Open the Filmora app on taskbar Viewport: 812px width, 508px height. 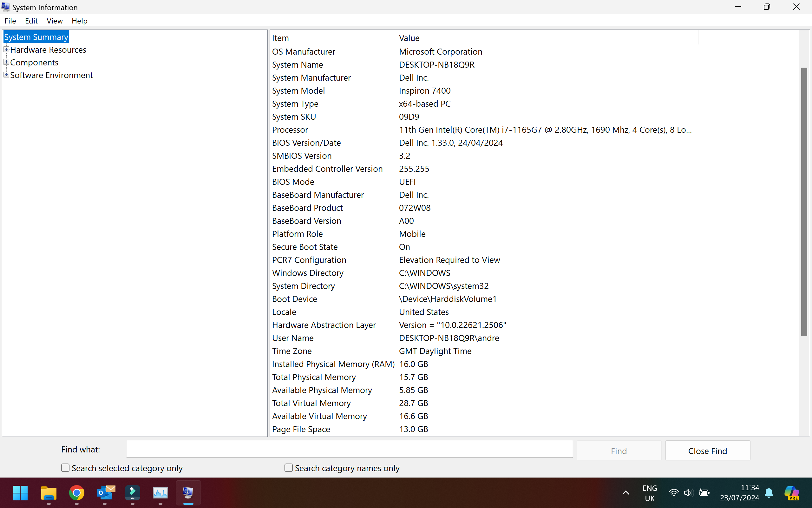[133, 493]
